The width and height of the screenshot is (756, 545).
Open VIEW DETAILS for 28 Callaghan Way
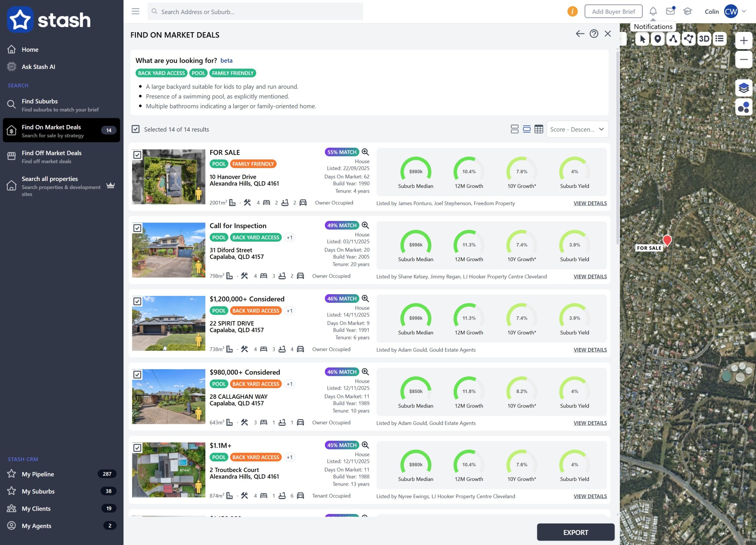(590, 423)
